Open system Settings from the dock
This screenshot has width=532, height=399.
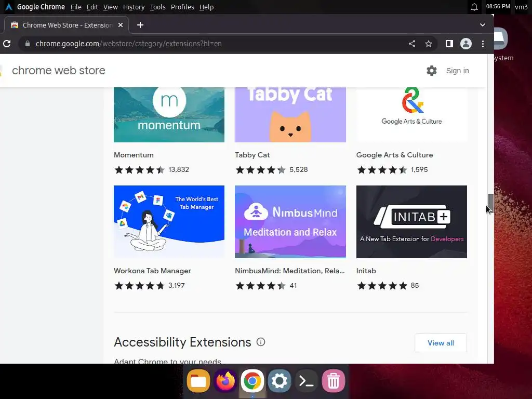[x=279, y=381]
